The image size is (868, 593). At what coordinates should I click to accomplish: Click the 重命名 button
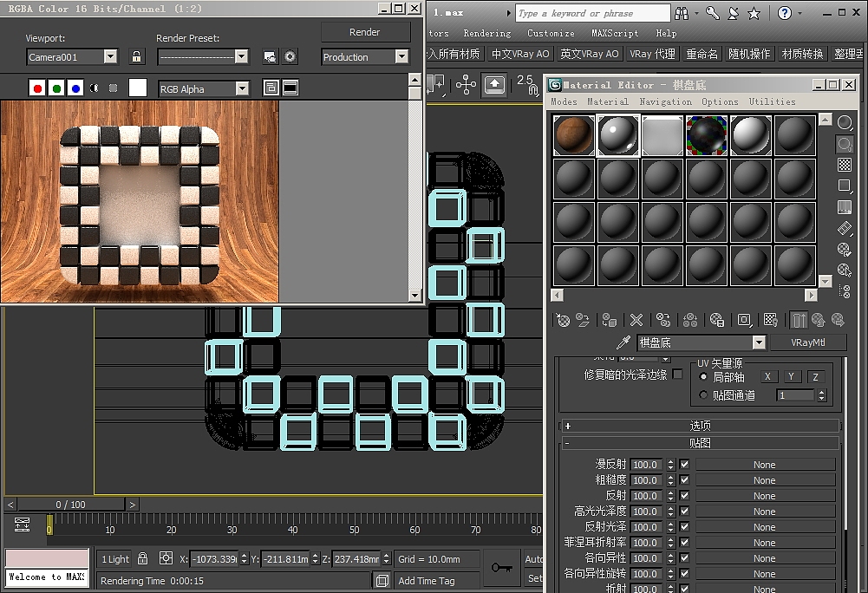pyautogui.click(x=702, y=54)
